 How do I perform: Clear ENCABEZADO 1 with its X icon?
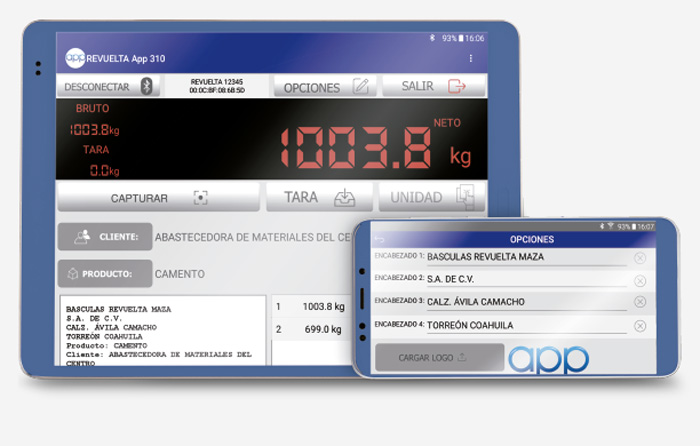640,258
